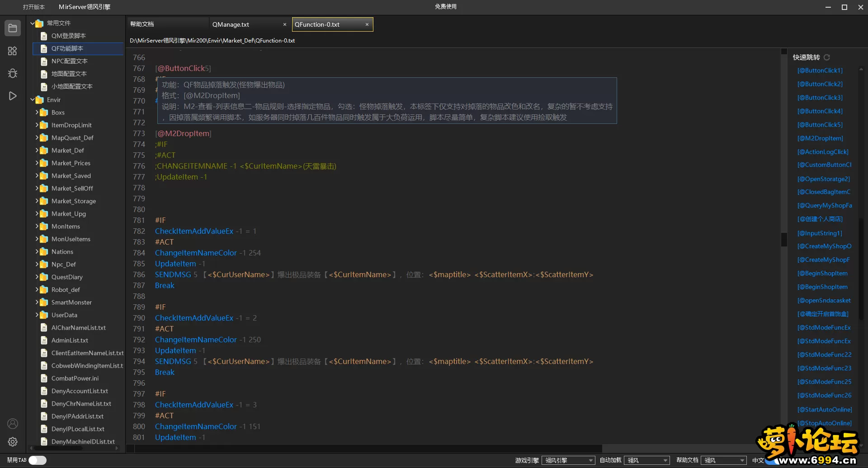Select Market_SellOff folder in tree

click(x=72, y=188)
